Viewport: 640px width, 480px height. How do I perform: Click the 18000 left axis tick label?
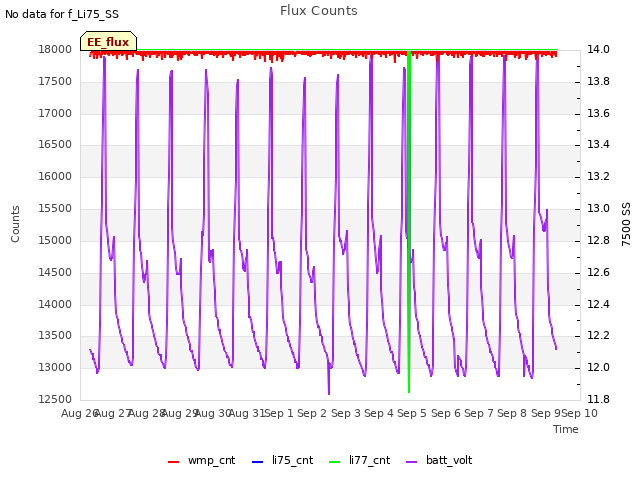[x=55, y=49]
